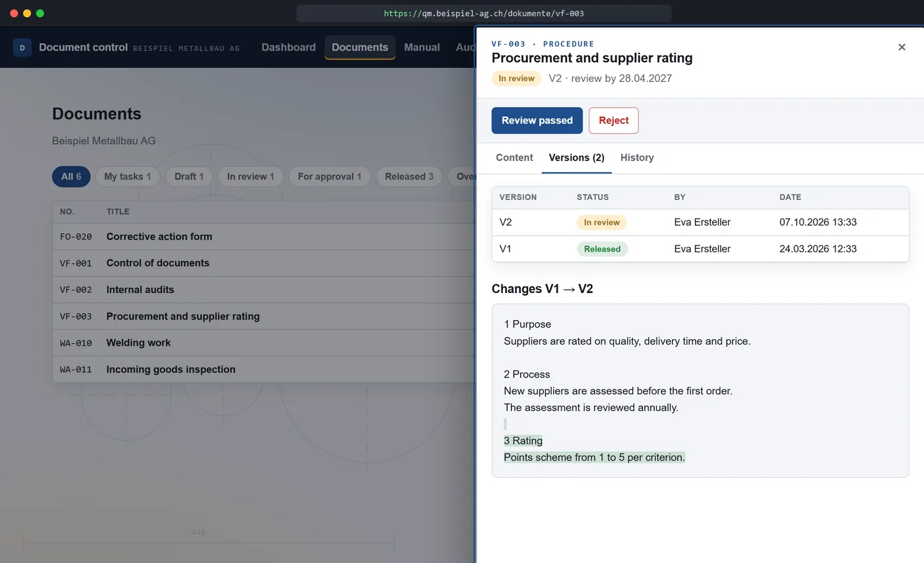Open Incoming goods inspection document
Image resolution: width=924 pixels, height=563 pixels.
(x=264, y=369)
